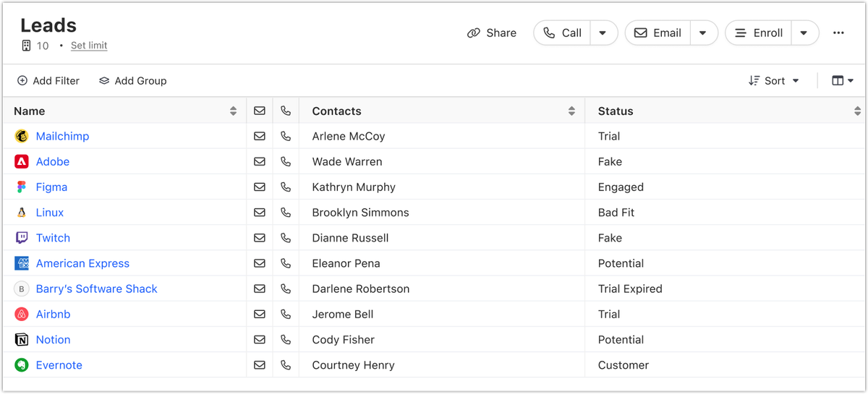Click the phone icon in Mailchimp row
Image resolution: width=868 pixels, height=397 pixels.
286,136
